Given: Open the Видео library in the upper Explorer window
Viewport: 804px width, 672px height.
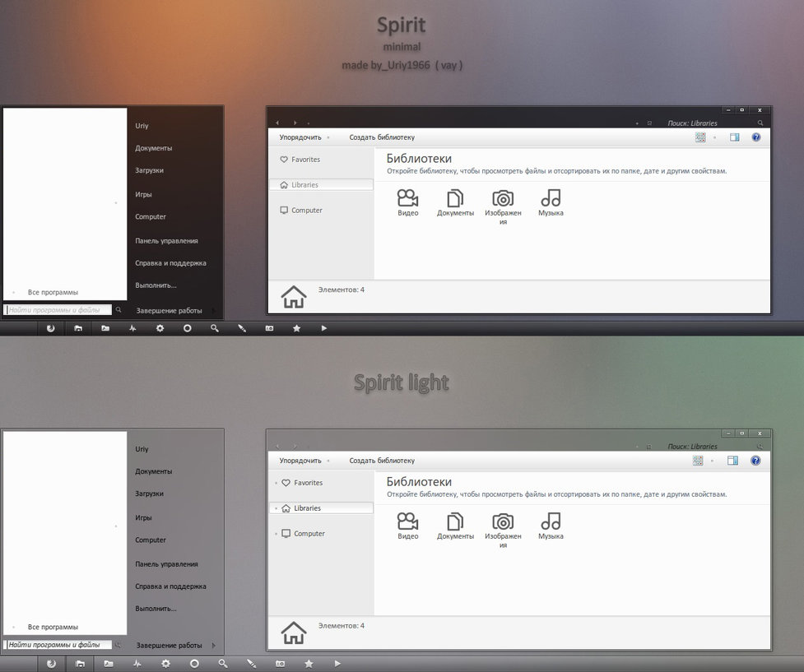Looking at the screenshot, I should (x=408, y=202).
